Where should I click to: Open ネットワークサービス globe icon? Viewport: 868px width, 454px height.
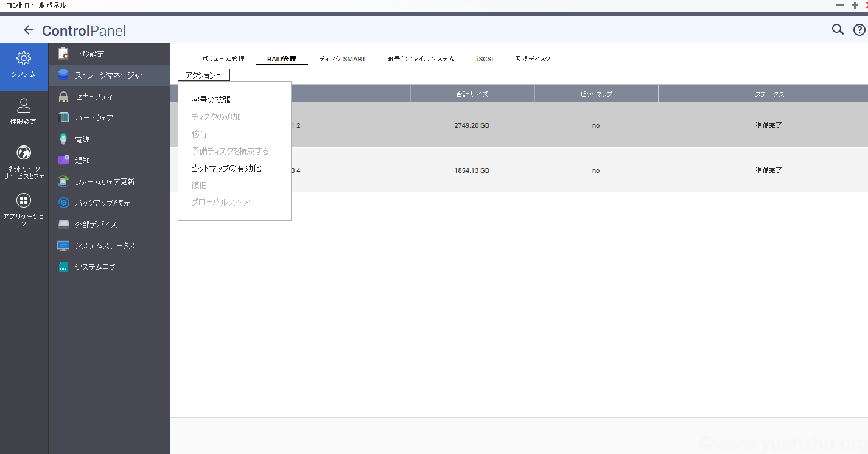24,152
